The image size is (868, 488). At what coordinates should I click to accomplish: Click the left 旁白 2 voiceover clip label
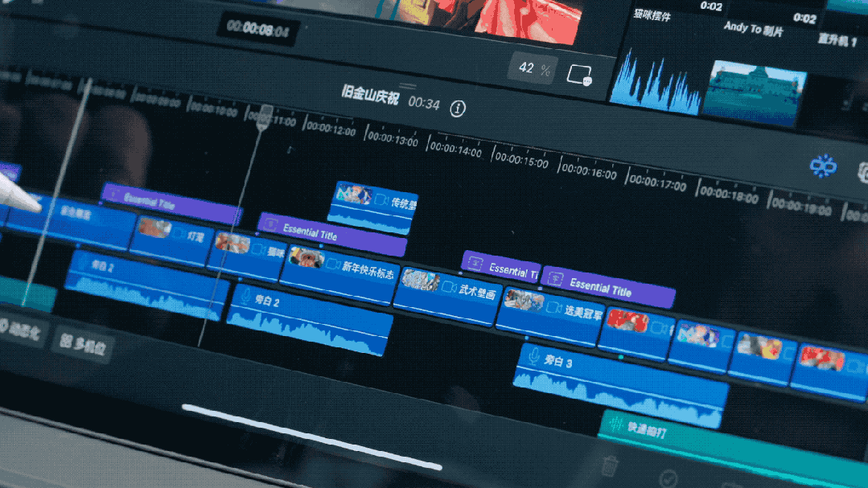pos(102,266)
